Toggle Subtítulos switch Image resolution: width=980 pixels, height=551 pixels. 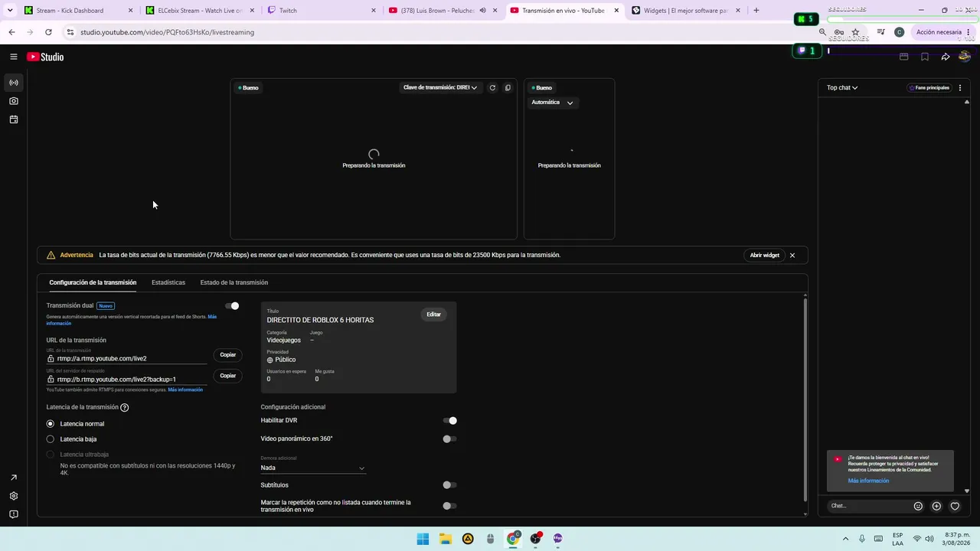[449, 484]
